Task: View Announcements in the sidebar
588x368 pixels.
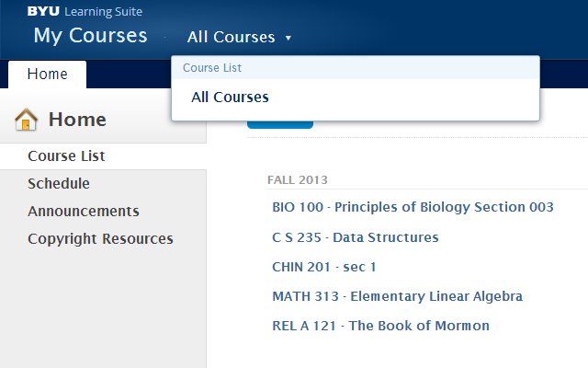Action: click(84, 212)
